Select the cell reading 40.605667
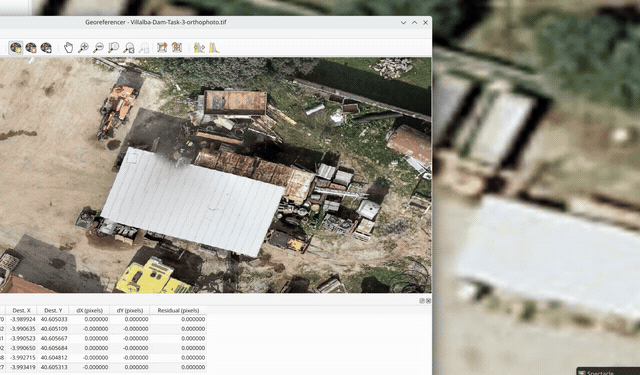The image size is (640, 375). (53, 338)
